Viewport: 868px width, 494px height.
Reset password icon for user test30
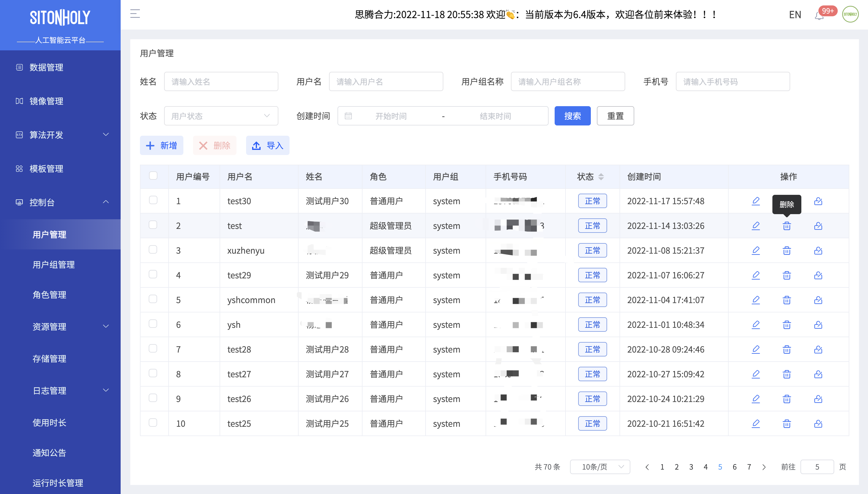click(x=818, y=201)
